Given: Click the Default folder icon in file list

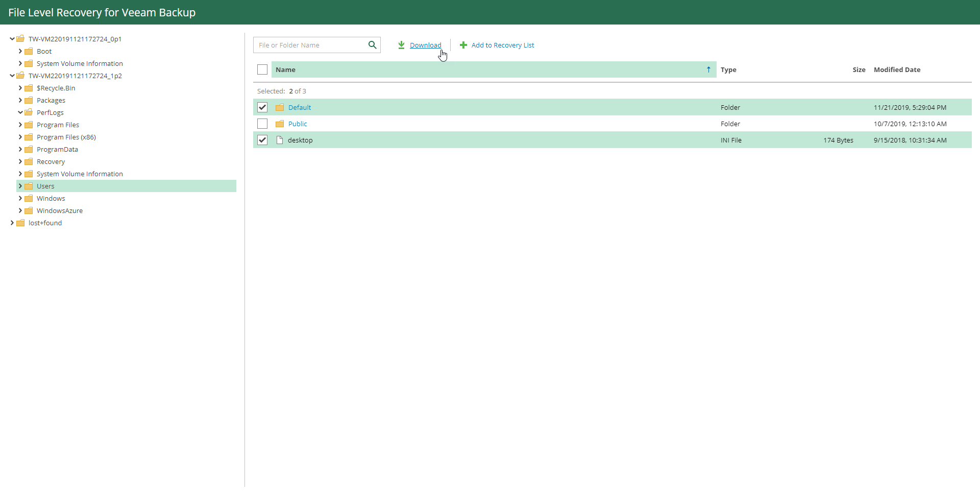Looking at the screenshot, I should click(x=280, y=107).
